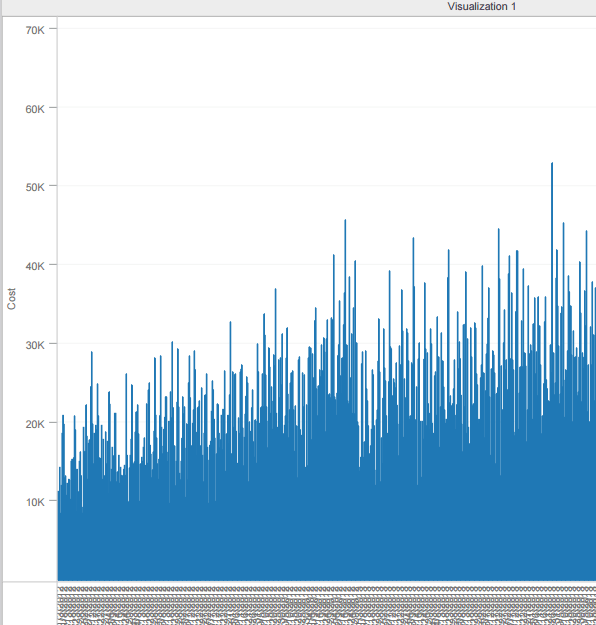Click the 60K axis label
This screenshot has width=596, height=625.
point(35,109)
